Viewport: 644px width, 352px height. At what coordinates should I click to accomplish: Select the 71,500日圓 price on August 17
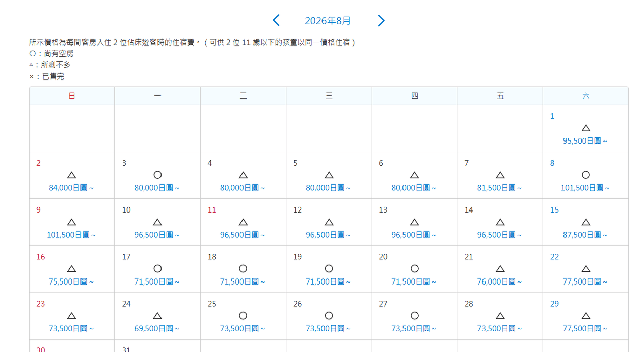pyautogui.click(x=157, y=282)
